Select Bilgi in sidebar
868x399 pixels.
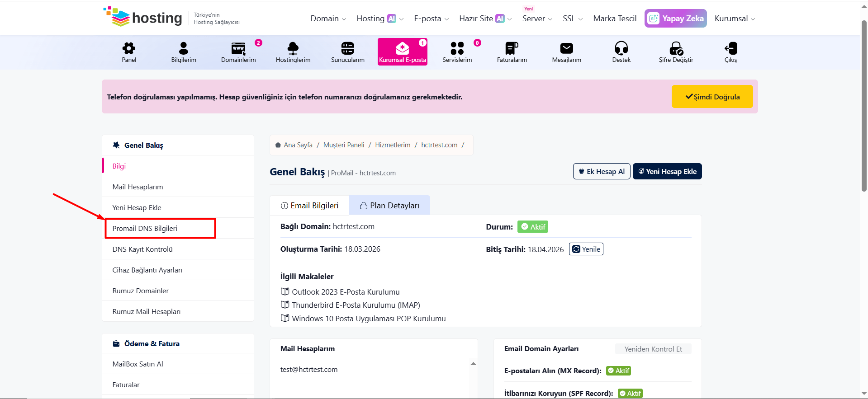click(x=178, y=166)
